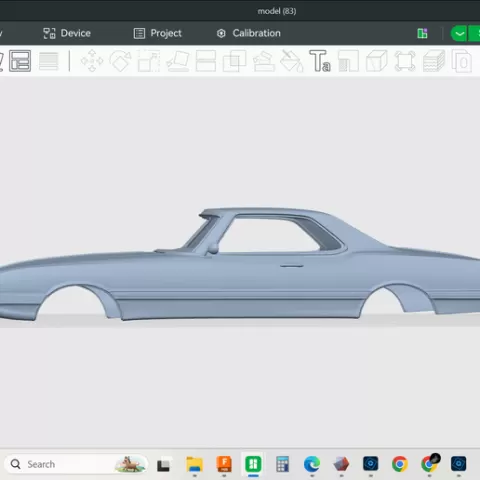The height and width of the screenshot is (480, 480).
Task: Select the stacked-lines variable layer height tool
Action: (49, 61)
